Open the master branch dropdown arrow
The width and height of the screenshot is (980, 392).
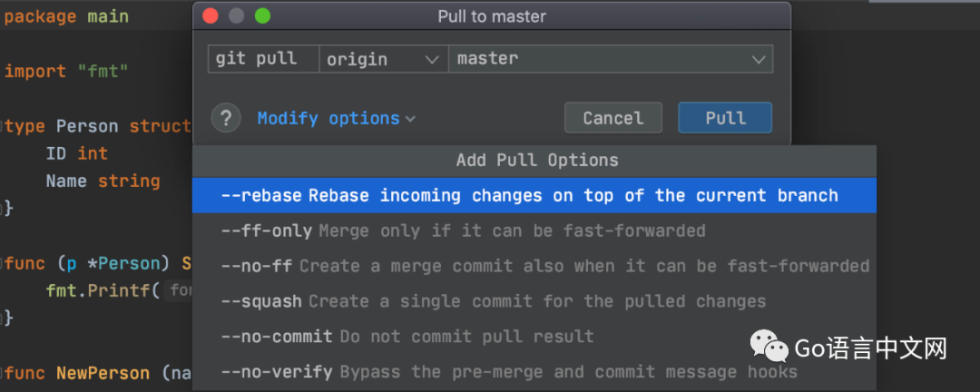coord(759,60)
